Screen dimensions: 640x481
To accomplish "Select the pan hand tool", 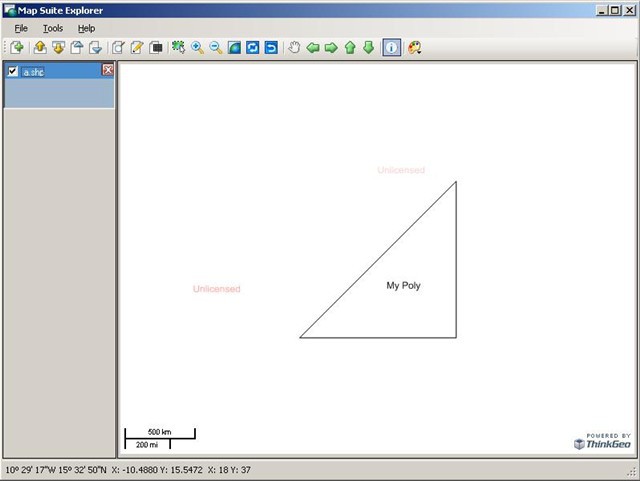I will 294,47.
